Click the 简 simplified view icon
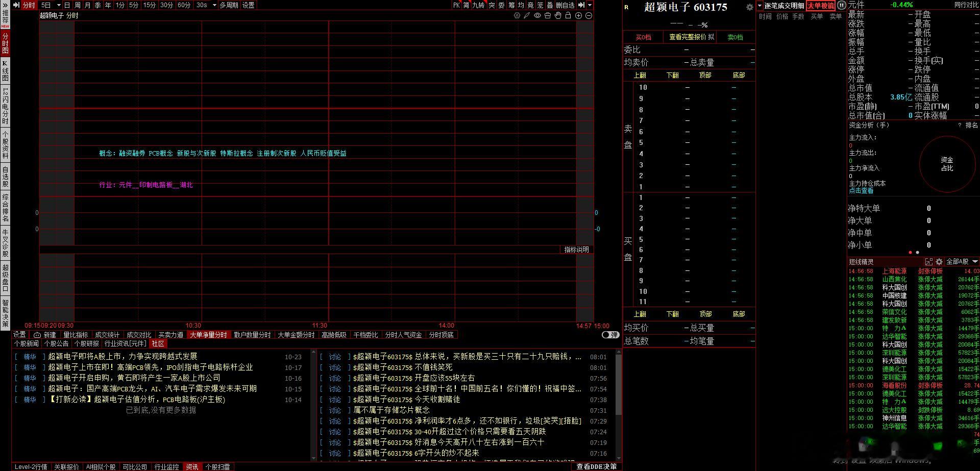 (467, 5)
